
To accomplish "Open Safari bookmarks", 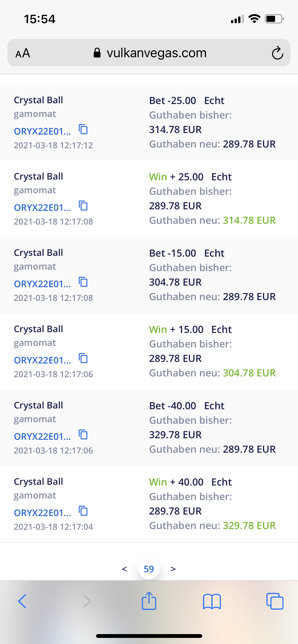I will (212, 602).
